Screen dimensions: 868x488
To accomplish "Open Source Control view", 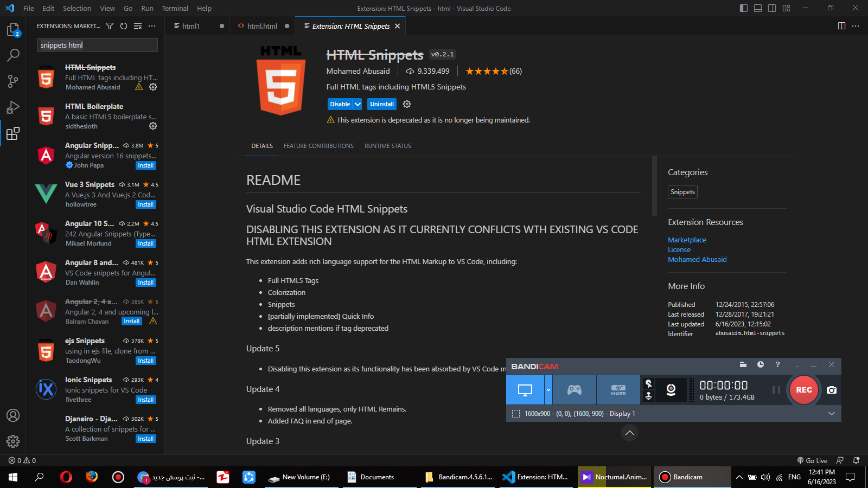I will click(13, 81).
